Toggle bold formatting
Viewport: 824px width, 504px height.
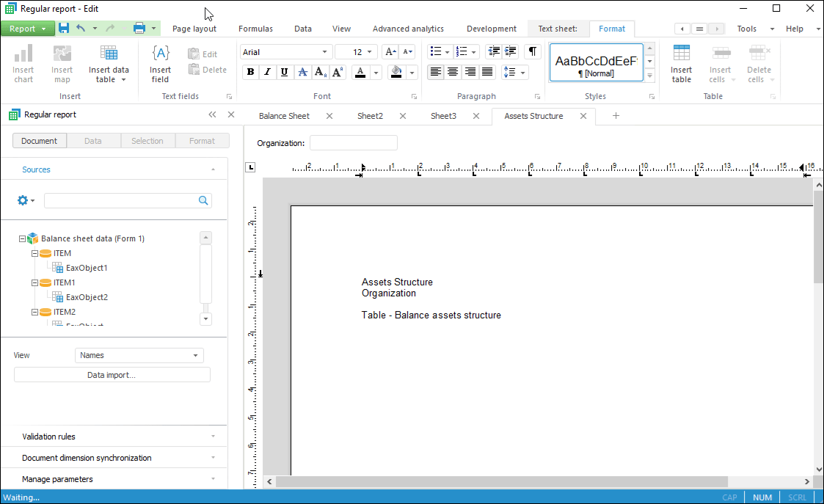click(x=250, y=72)
